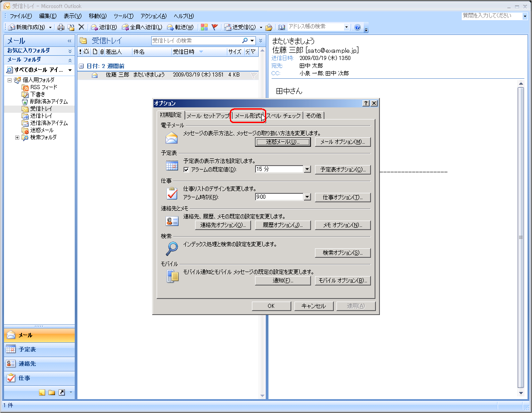Screen dimensions: 532x413
Task: Click the Delete (X) toolbar icon
Action: pyautogui.click(x=81, y=27)
